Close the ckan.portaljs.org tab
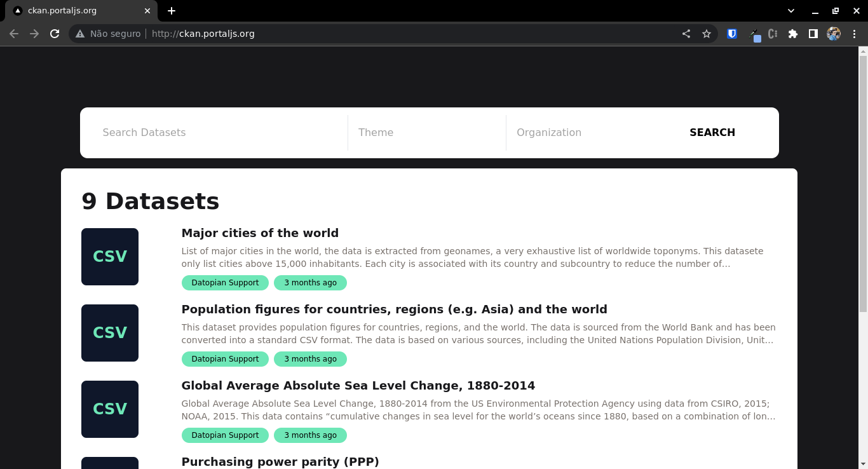The height and width of the screenshot is (469, 868). click(x=147, y=11)
